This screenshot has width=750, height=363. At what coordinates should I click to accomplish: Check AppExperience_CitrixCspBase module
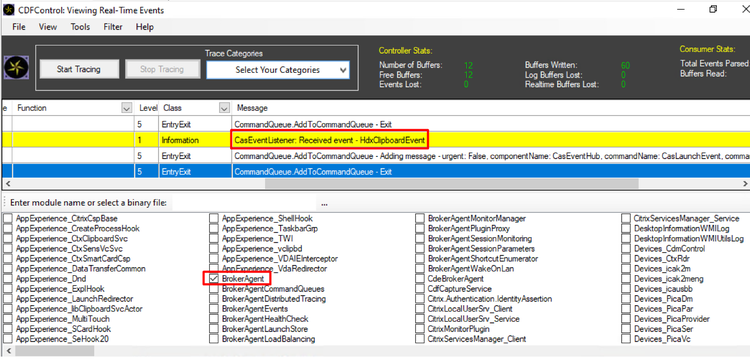(8, 219)
